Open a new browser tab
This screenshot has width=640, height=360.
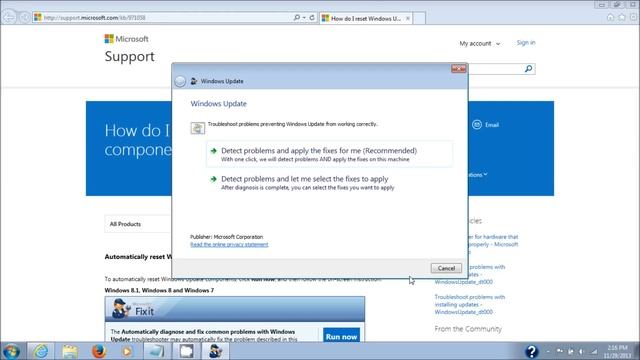pyautogui.click(x=419, y=18)
